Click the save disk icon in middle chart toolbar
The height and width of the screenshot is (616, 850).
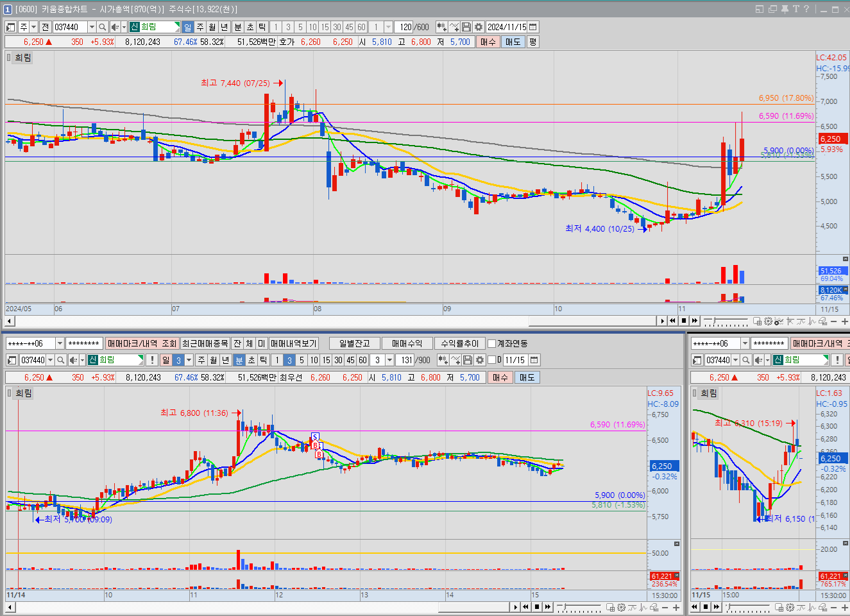tap(468, 360)
